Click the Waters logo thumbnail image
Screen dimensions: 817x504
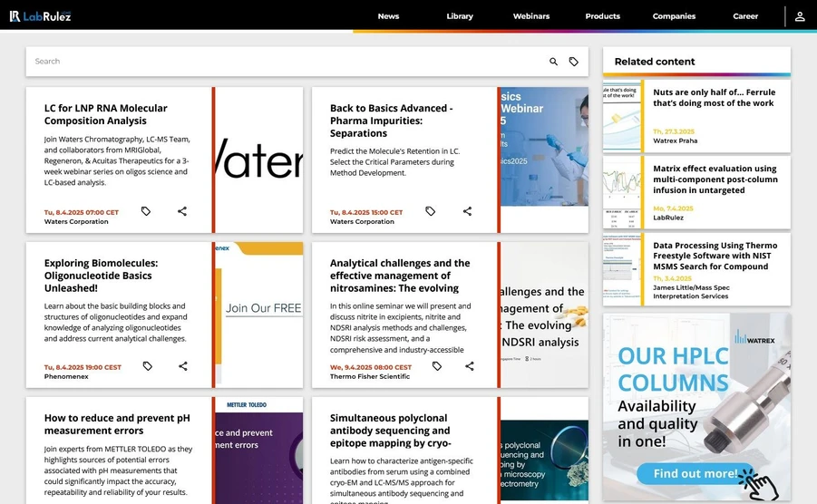point(259,160)
